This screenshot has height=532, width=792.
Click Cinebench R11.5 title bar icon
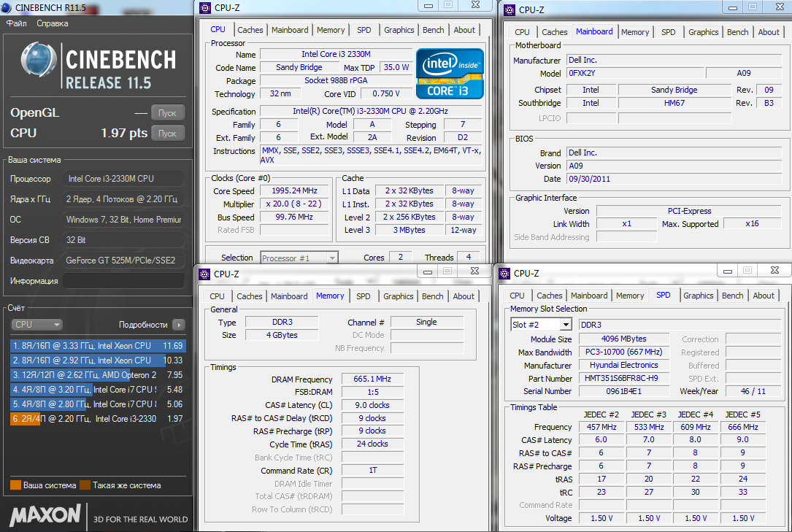[7, 7]
